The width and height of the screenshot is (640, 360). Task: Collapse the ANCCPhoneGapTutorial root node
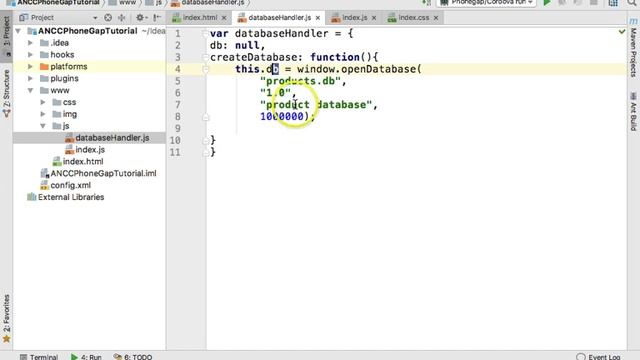point(18,31)
